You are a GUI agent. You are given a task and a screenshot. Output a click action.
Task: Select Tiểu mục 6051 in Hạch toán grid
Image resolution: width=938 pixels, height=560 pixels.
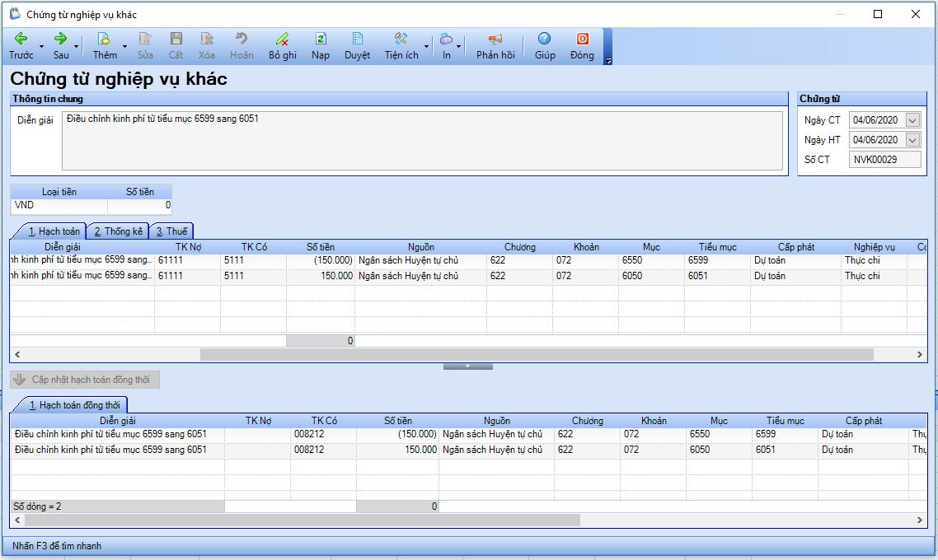[717, 276]
